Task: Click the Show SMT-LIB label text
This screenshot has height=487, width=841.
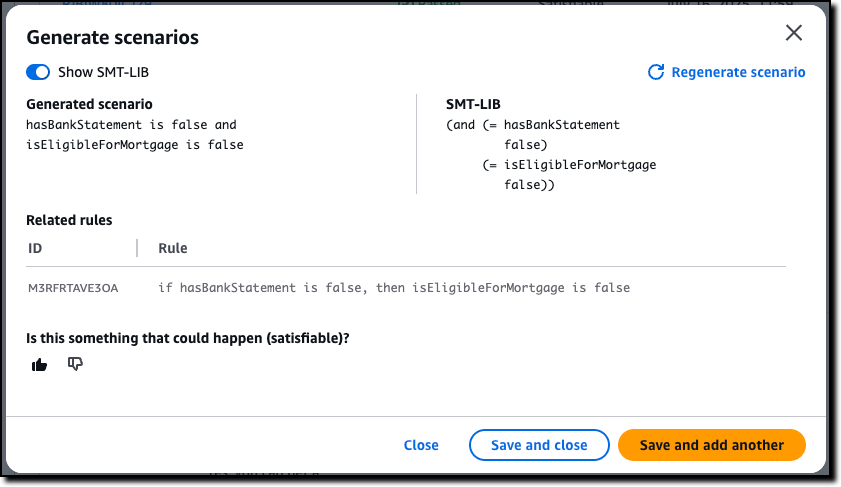Action: point(103,72)
